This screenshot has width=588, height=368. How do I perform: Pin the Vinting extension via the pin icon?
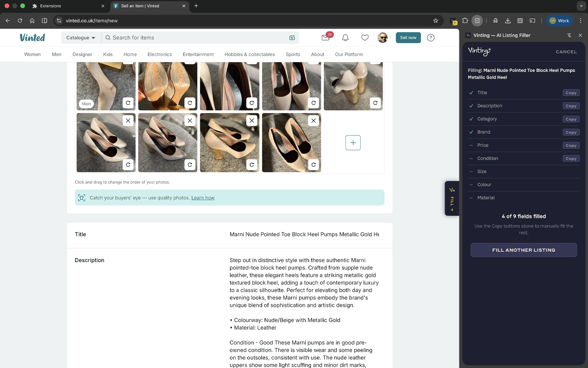tap(570, 35)
